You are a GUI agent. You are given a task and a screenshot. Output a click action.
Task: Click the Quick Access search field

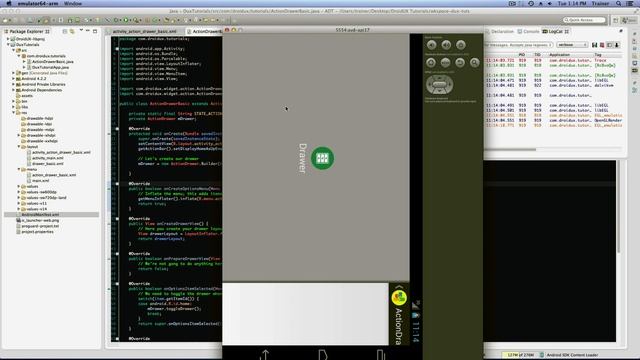point(584,20)
